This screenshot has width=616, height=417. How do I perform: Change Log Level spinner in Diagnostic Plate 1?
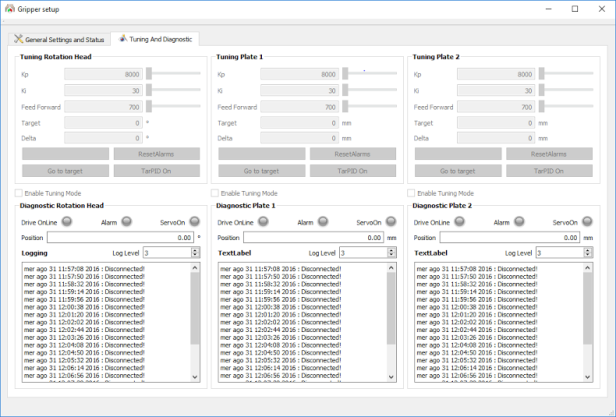coord(369,253)
